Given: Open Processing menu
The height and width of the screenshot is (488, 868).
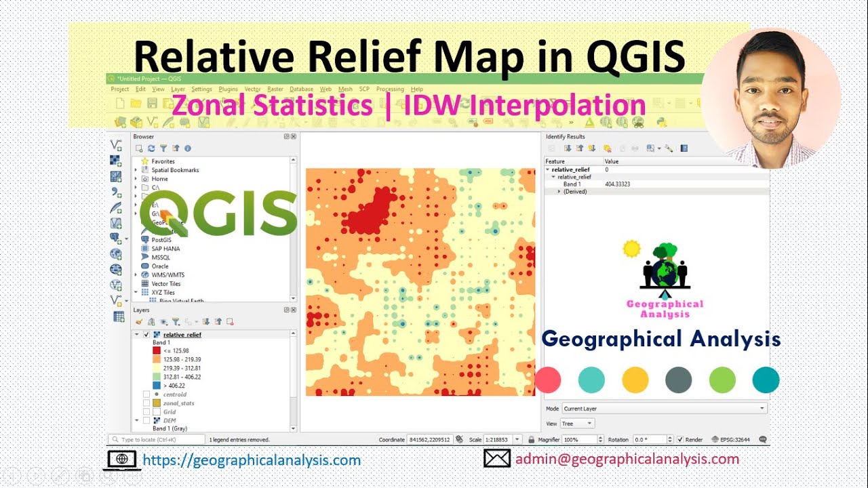Looking at the screenshot, I should point(390,89).
